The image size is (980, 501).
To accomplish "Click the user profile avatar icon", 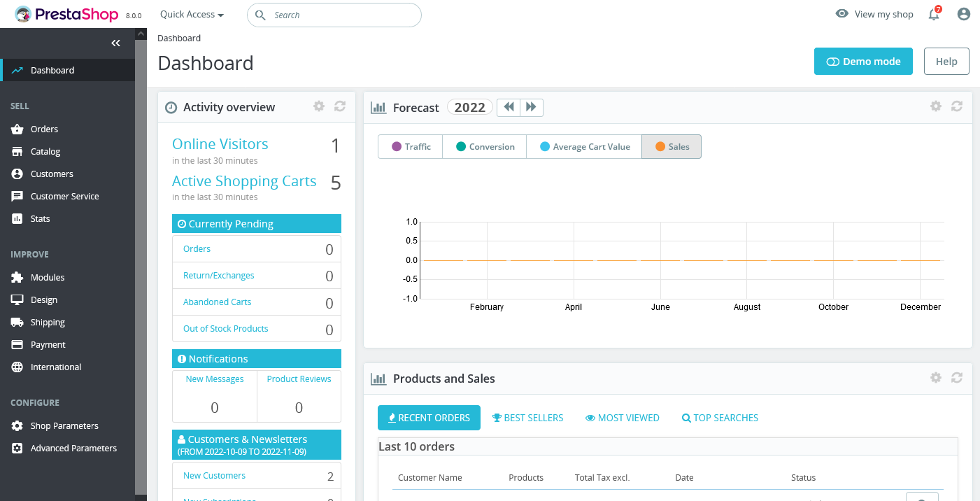I will (x=964, y=14).
